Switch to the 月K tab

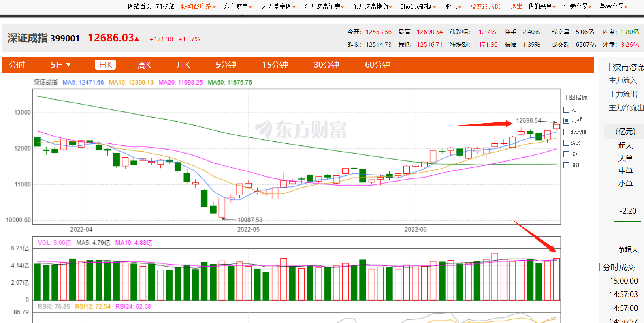[183, 65]
